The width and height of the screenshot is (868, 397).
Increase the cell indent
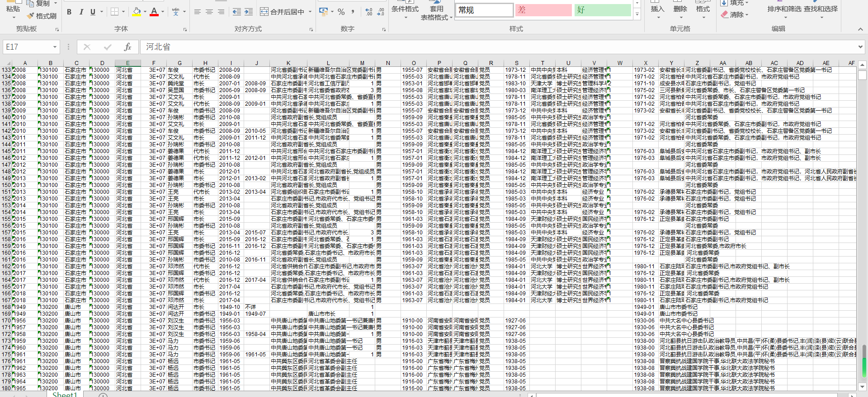(249, 12)
